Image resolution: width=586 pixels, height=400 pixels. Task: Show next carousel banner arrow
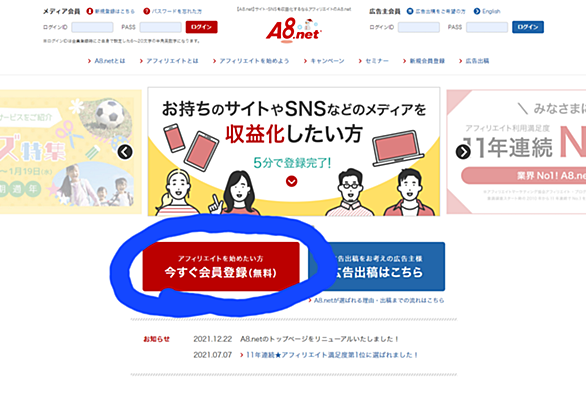pos(463,152)
